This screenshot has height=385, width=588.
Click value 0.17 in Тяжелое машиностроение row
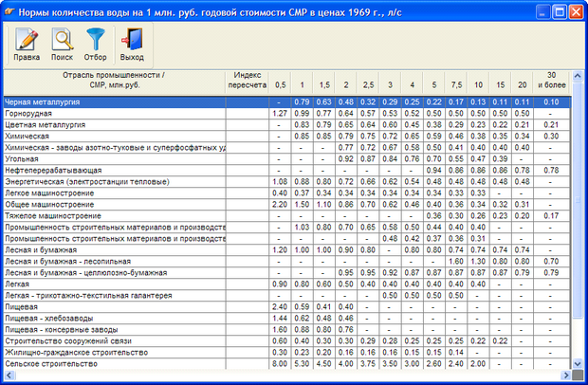pyautogui.click(x=551, y=216)
